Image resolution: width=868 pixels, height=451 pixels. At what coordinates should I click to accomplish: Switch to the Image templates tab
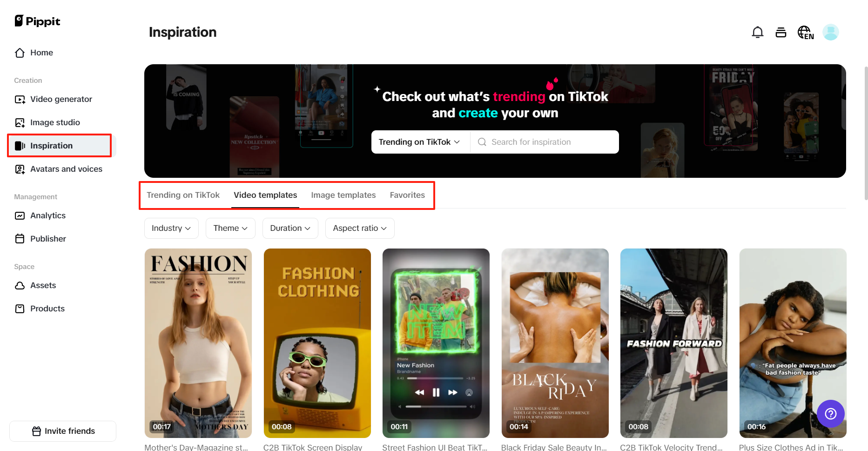click(343, 195)
